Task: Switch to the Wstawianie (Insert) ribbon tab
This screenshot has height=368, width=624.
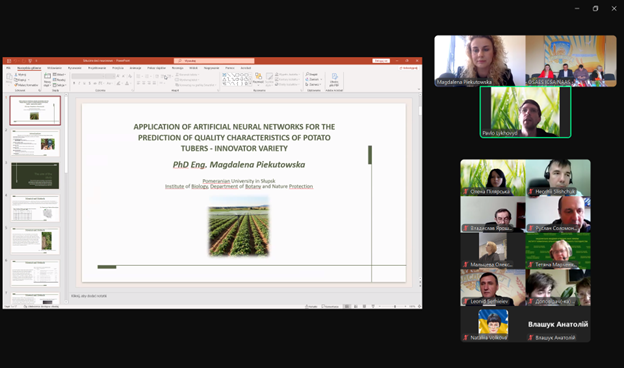Action: point(55,68)
